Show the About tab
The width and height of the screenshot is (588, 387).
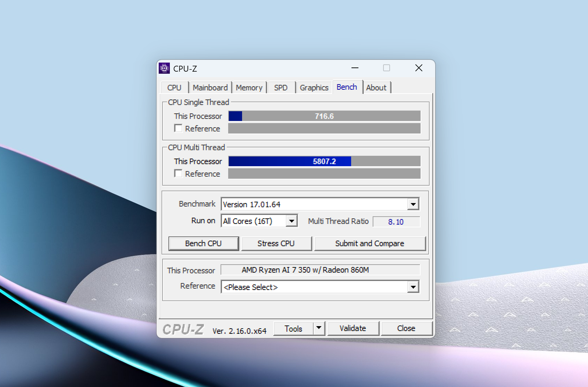[376, 88]
